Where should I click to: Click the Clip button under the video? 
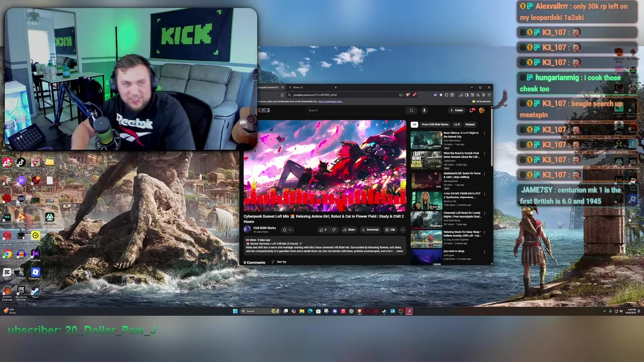pos(390,230)
